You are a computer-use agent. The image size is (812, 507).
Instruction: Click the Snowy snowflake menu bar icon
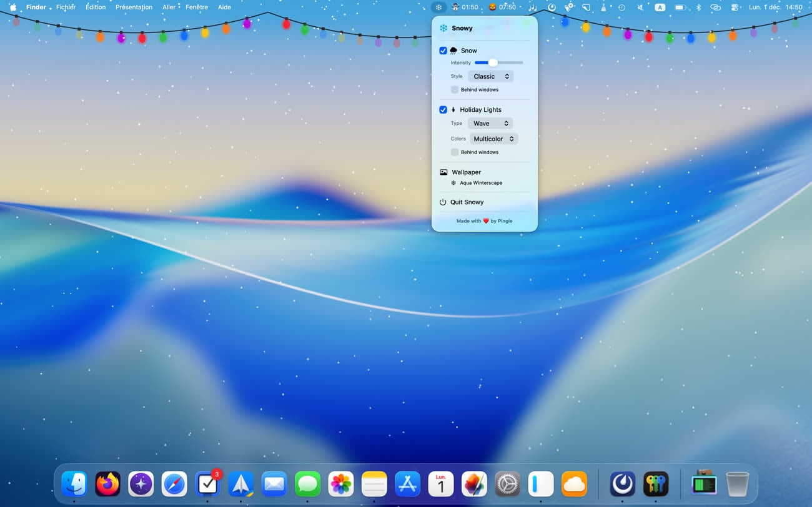[438, 7]
